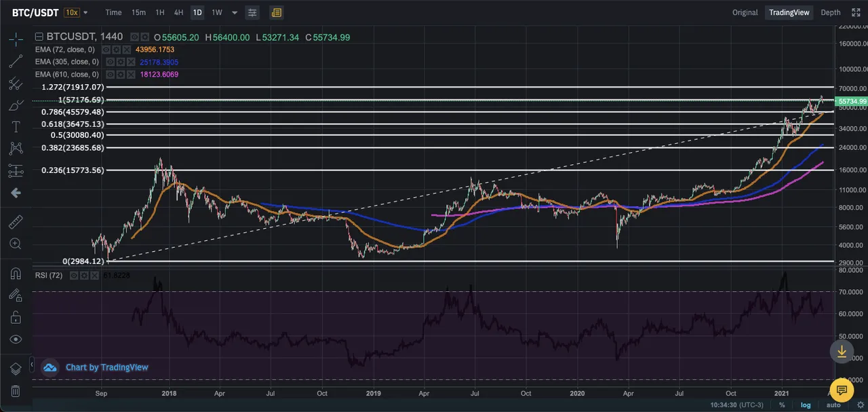Open the chart patterns tool

pos(16,149)
